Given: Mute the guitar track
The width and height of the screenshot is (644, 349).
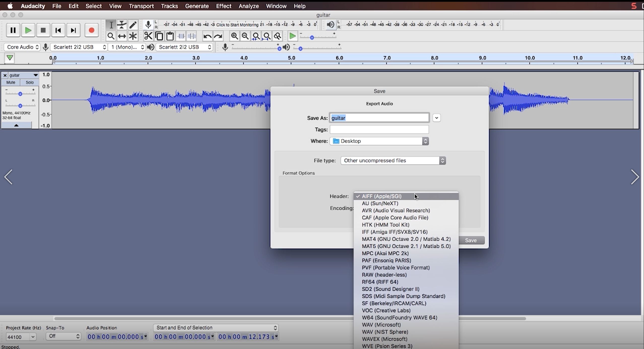Looking at the screenshot, I should tap(11, 82).
